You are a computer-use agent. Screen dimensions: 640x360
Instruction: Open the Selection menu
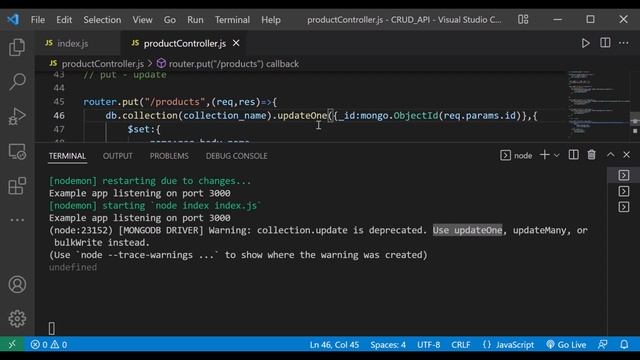point(102,20)
